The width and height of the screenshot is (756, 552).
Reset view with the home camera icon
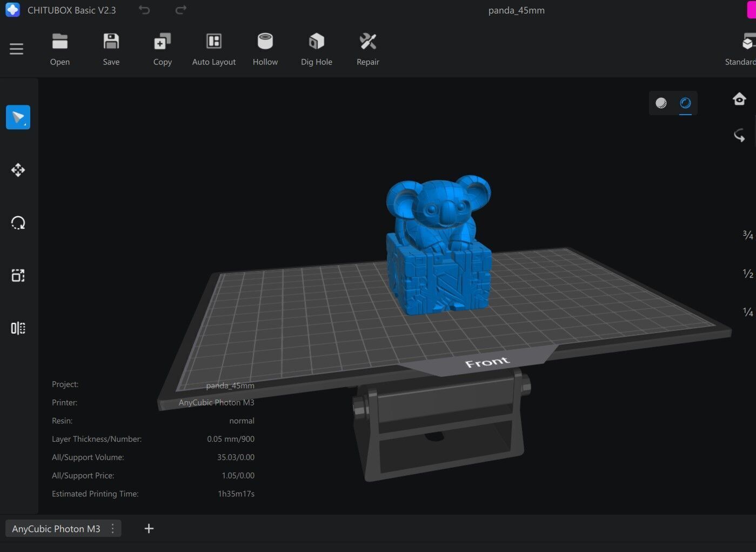pos(739,99)
